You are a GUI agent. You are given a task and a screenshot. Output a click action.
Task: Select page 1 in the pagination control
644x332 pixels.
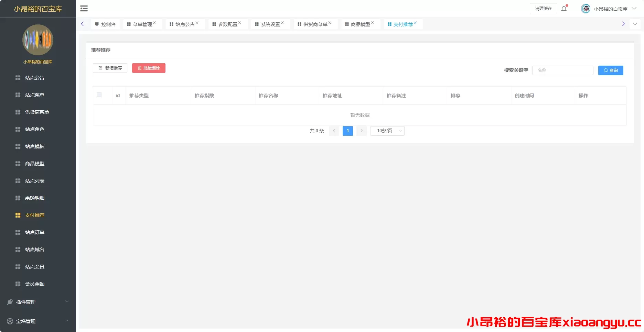(x=347, y=131)
